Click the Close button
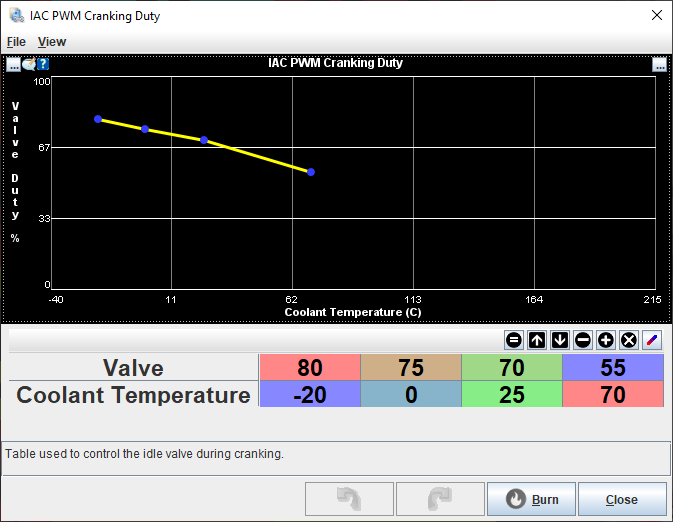 coord(621,499)
